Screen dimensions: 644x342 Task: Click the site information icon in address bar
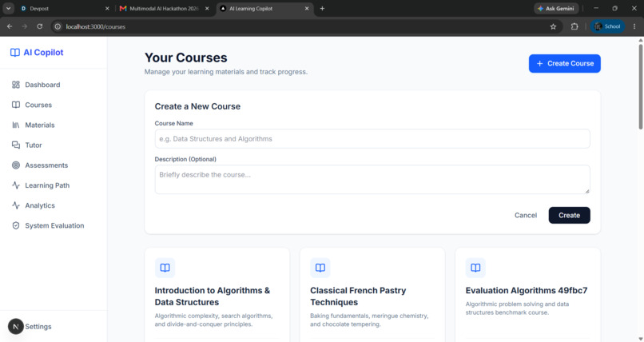coord(58,26)
